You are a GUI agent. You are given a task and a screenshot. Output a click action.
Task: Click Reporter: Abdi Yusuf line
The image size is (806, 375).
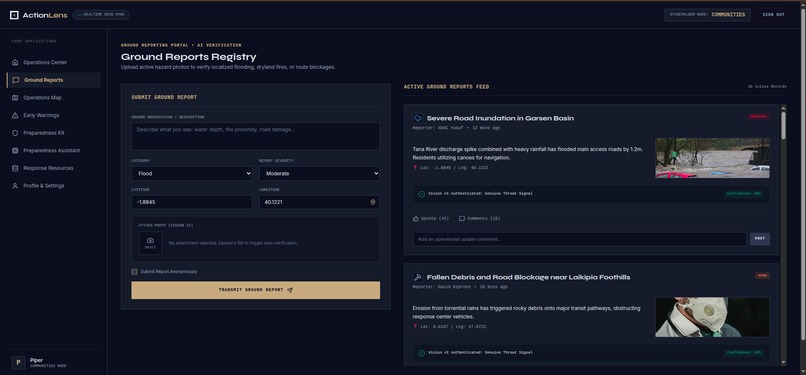click(x=456, y=128)
